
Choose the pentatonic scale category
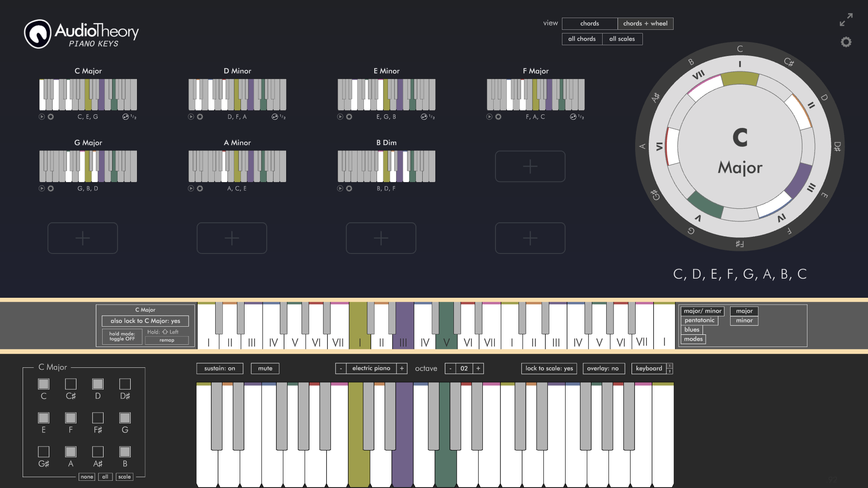[x=699, y=320]
